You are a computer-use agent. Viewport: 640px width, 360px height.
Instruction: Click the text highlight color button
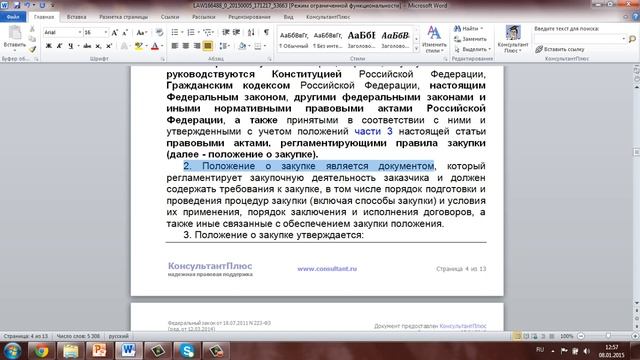[x=139, y=46]
